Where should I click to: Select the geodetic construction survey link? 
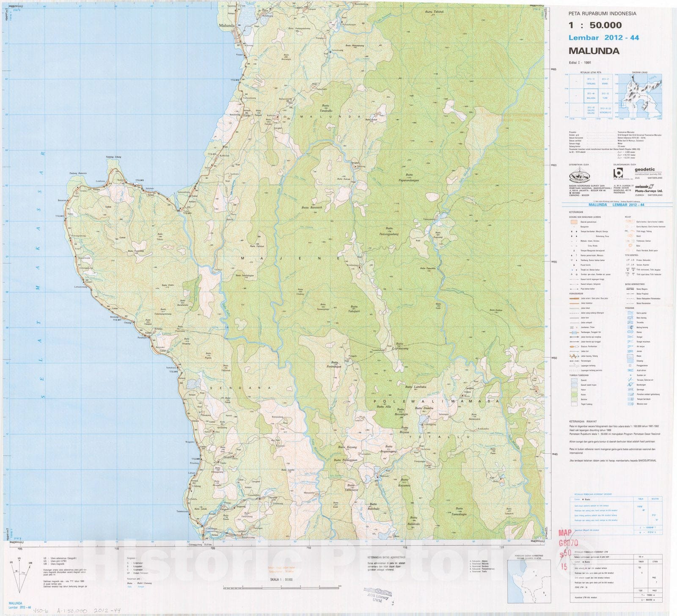[644, 171]
